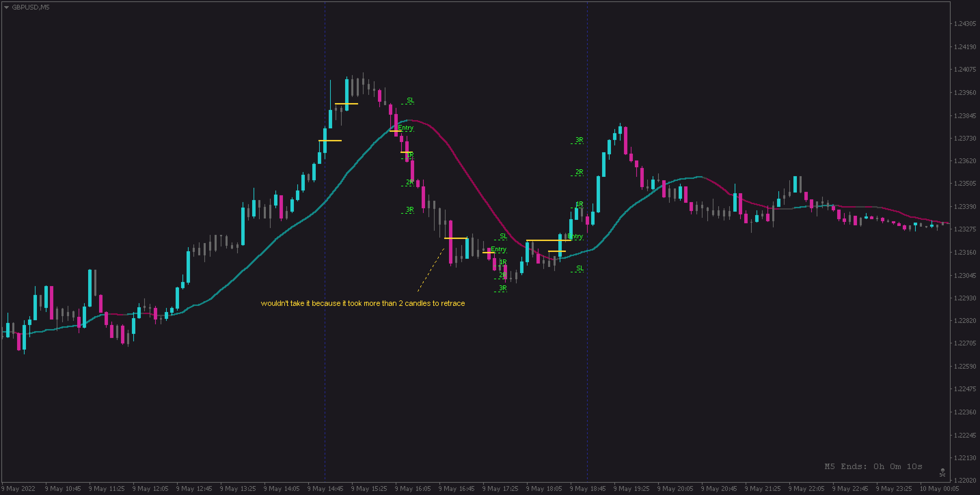Image resolution: width=980 pixels, height=495 pixels.
Task: Click the topmost SL label near the chart peak
Action: click(x=410, y=100)
